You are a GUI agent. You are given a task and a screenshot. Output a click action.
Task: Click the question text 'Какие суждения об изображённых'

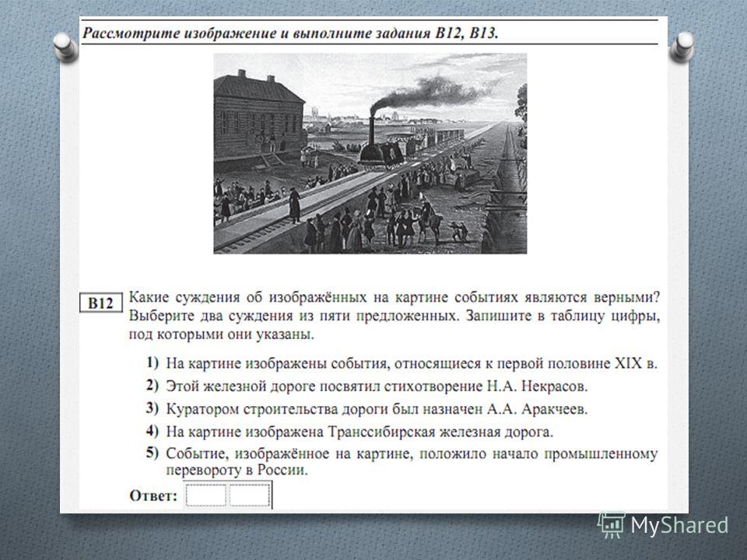pos(248,297)
